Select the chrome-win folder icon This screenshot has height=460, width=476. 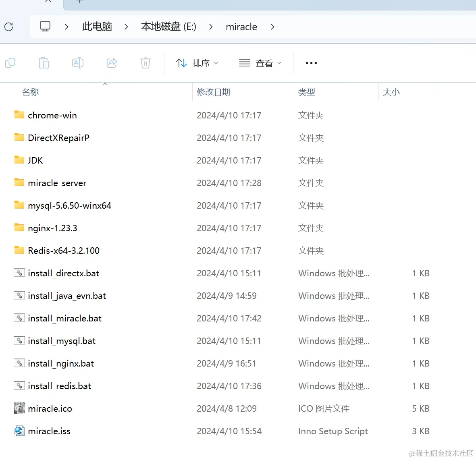tap(19, 115)
